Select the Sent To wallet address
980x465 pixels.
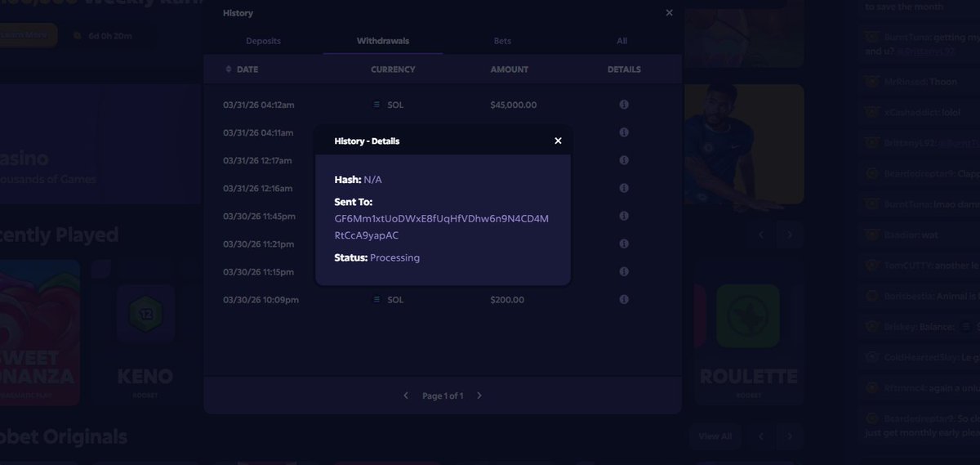click(x=442, y=226)
